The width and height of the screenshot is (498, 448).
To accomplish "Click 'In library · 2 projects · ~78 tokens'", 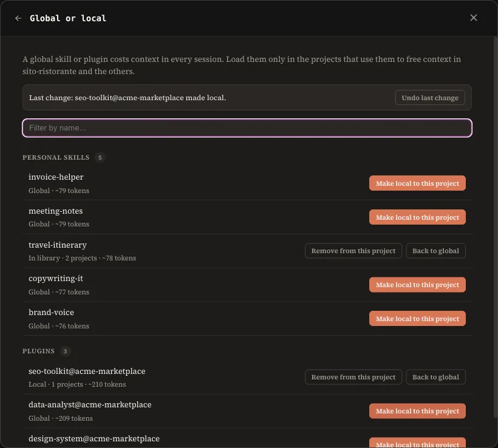I will click(82, 258).
